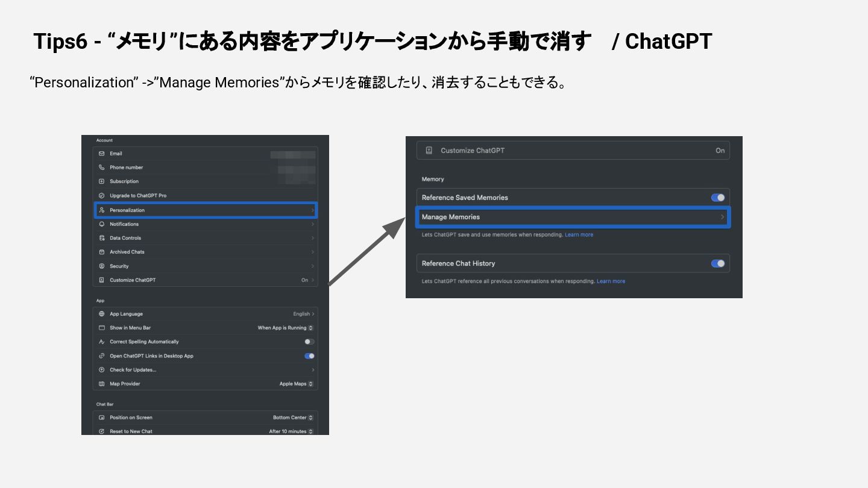868x488 pixels.
Task: Click the Show in Menu Bar icon
Action: (102, 328)
